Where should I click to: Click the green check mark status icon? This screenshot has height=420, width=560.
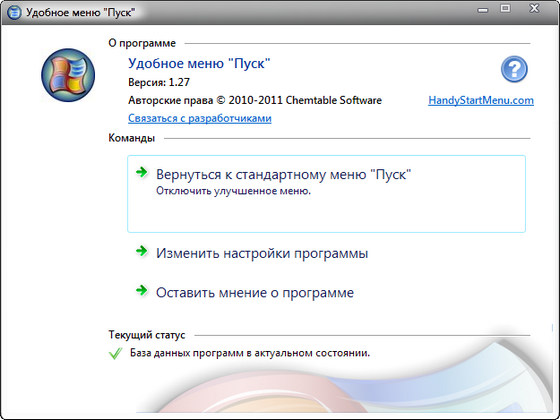tap(115, 354)
